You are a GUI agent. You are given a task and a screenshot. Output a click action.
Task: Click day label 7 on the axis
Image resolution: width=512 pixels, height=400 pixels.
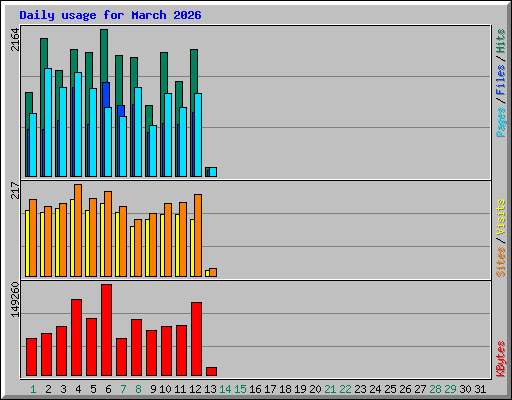[x=123, y=389]
